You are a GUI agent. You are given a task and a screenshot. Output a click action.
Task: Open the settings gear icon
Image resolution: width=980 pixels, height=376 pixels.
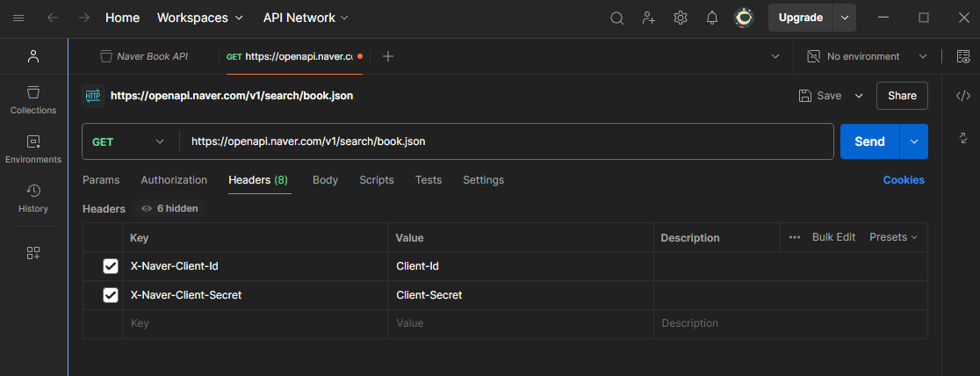pos(681,18)
